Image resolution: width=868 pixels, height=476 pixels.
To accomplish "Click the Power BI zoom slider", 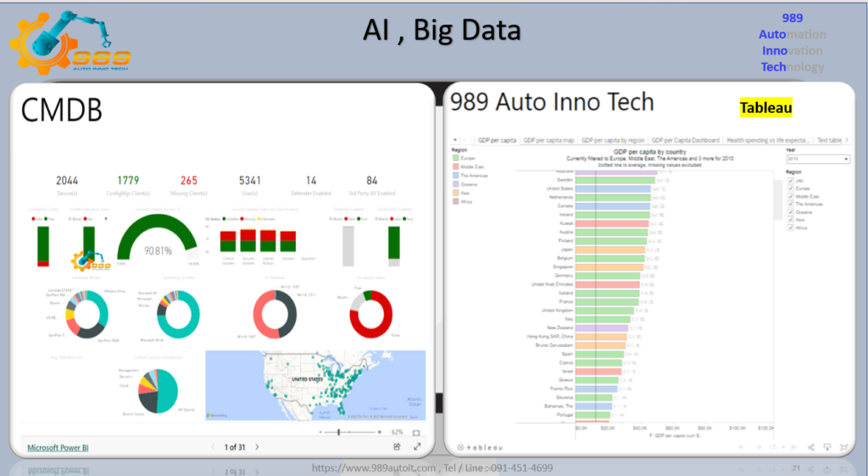I will click(339, 432).
